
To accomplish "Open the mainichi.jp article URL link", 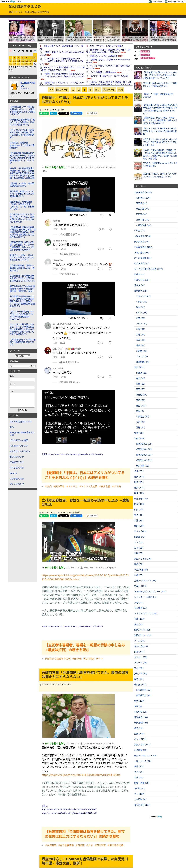I will tap(81, 775).
